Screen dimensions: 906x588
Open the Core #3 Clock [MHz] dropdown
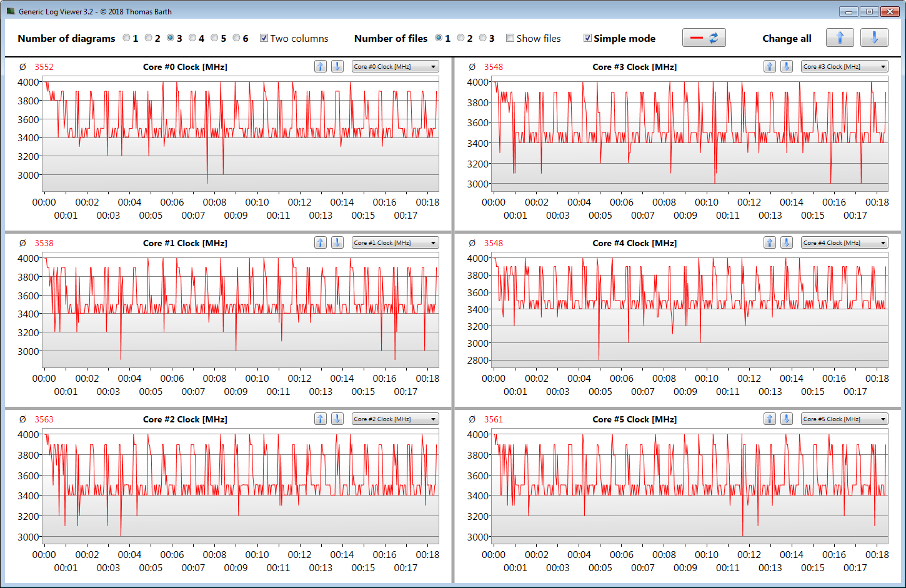845,66
